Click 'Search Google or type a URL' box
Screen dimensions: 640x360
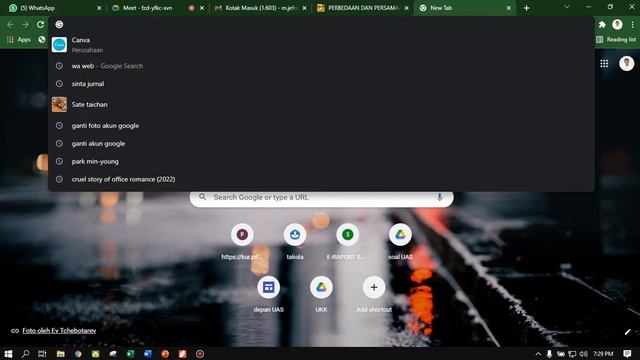coord(321,197)
